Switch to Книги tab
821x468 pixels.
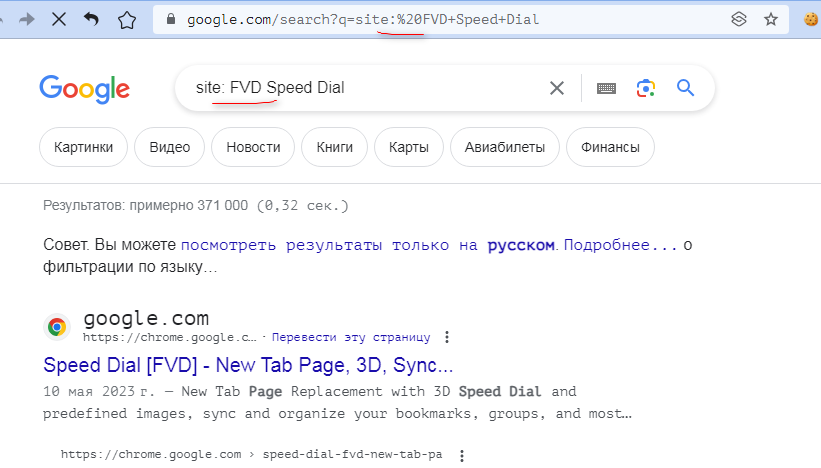click(x=335, y=147)
